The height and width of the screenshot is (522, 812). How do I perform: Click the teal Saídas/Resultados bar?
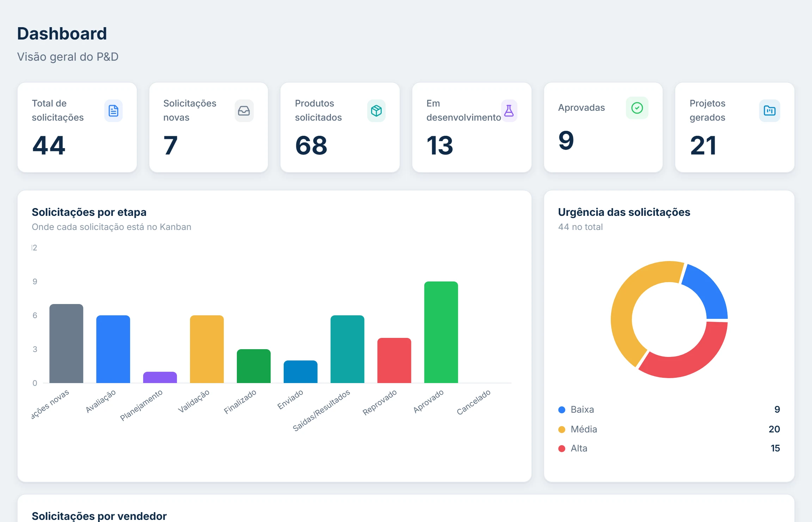click(347, 349)
